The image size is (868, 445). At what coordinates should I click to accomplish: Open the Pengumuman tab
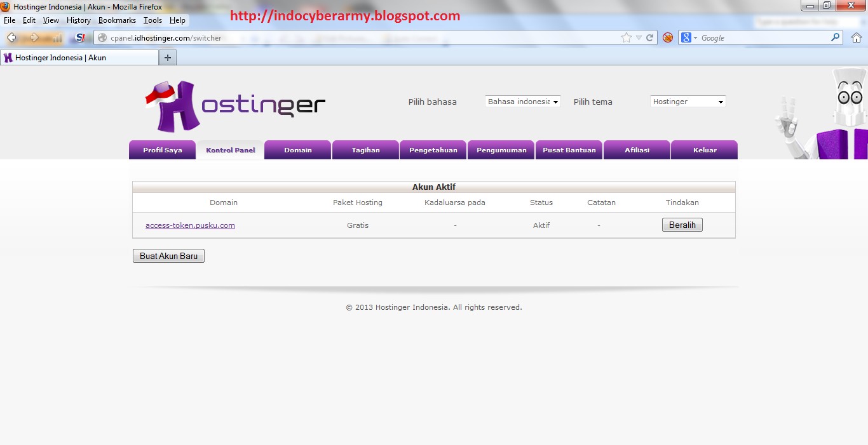[501, 150]
